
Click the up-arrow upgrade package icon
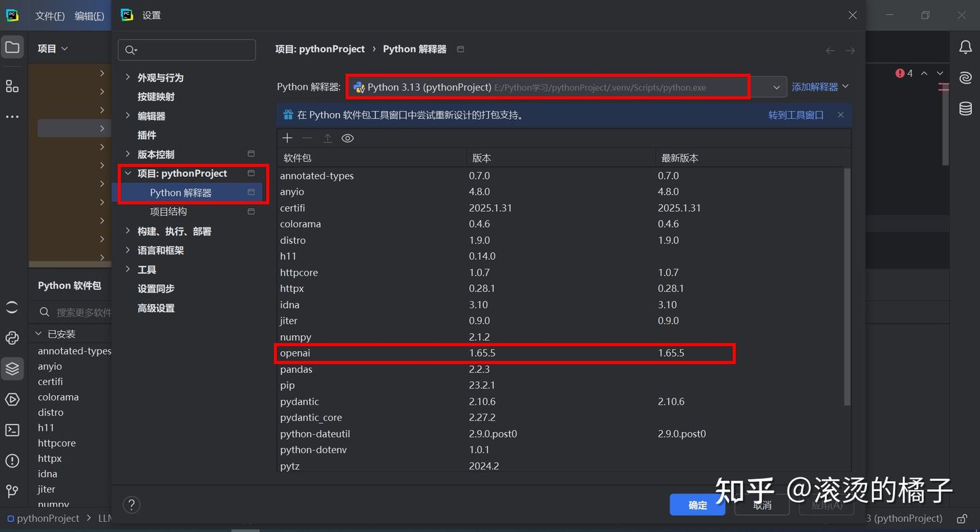click(327, 138)
